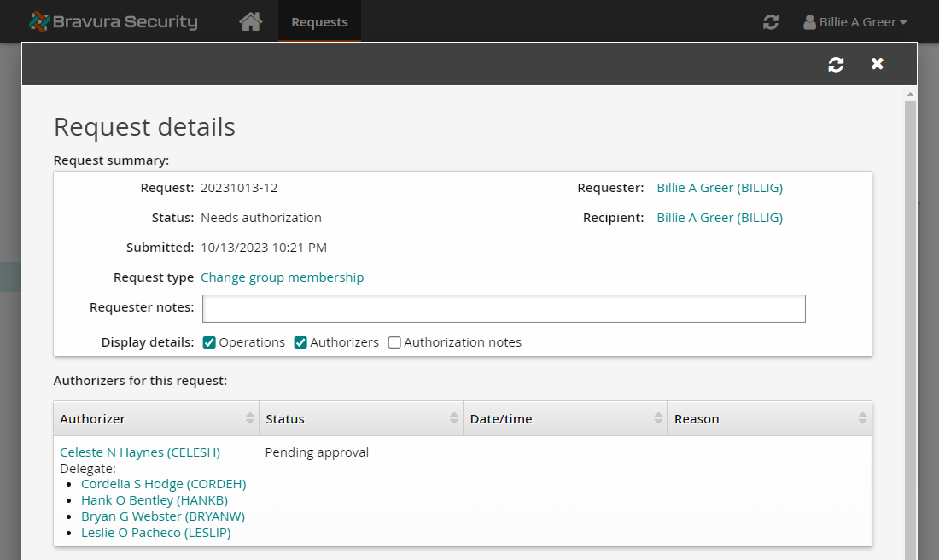Open authorizer Celeste N Haynes profile
Viewport: 939px width, 560px height.
pyautogui.click(x=140, y=452)
